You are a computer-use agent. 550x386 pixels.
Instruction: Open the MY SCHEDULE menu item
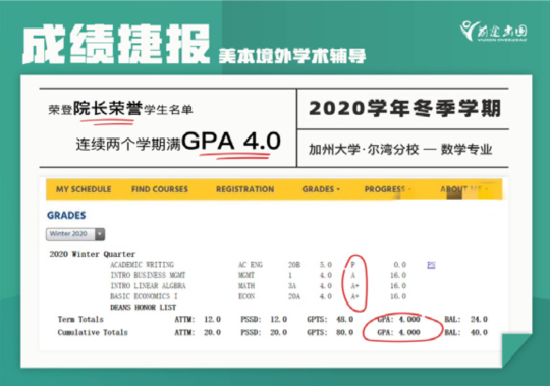pyautogui.click(x=83, y=189)
